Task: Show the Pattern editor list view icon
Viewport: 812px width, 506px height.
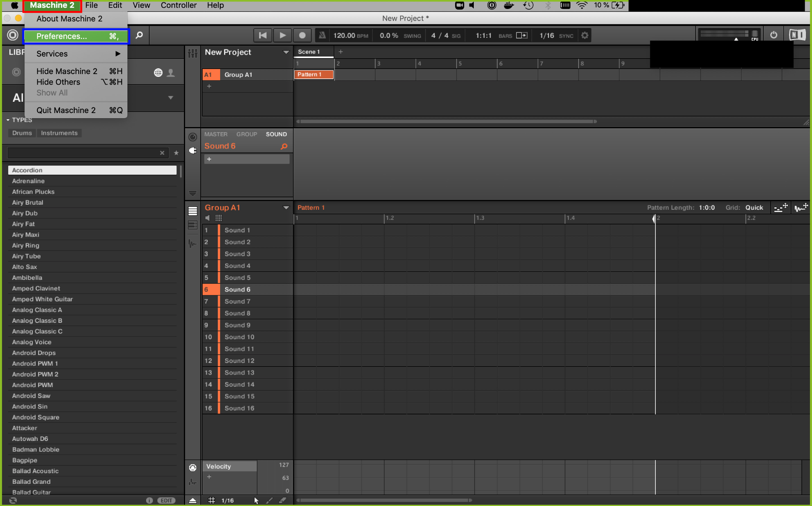Action: (192, 211)
